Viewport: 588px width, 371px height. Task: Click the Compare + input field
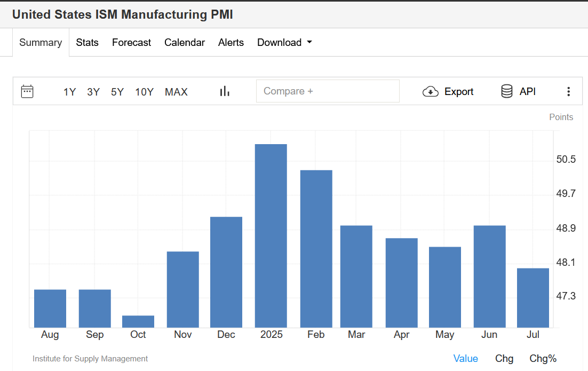(x=328, y=91)
